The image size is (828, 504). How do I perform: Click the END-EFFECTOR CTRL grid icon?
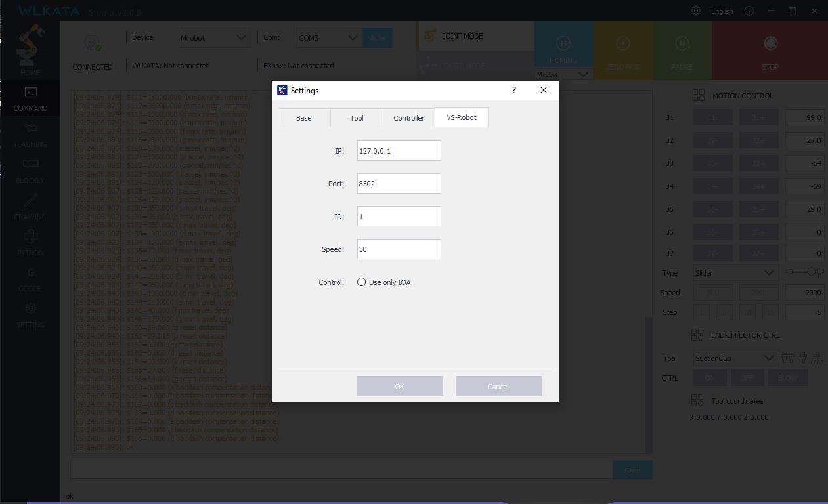coord(697,335)
